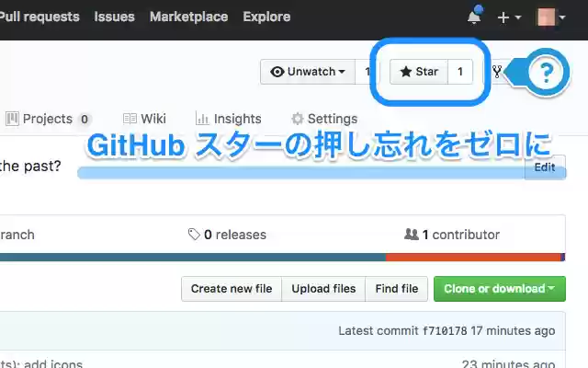Open the Unwatch dropdown button
The image size is (588, 368).
coord(308,72)
